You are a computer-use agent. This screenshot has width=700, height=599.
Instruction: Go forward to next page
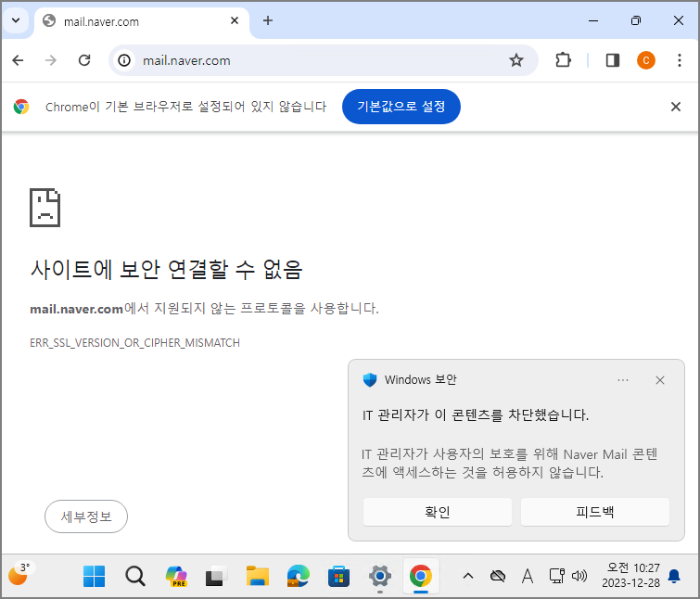tap(51, 60)
